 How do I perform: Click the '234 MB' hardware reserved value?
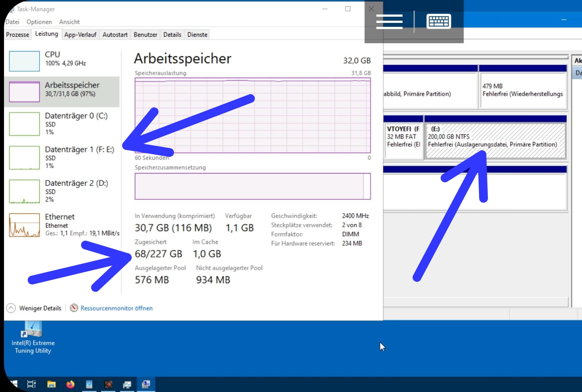pos(352,243)
